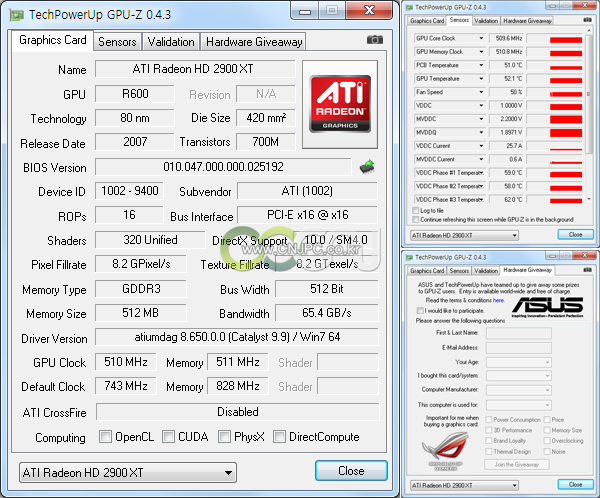This screenshot has width=600, height=498.
Task: Click Close button in the Sensors window
Action: pyautogui.click(x=575, y=234)
